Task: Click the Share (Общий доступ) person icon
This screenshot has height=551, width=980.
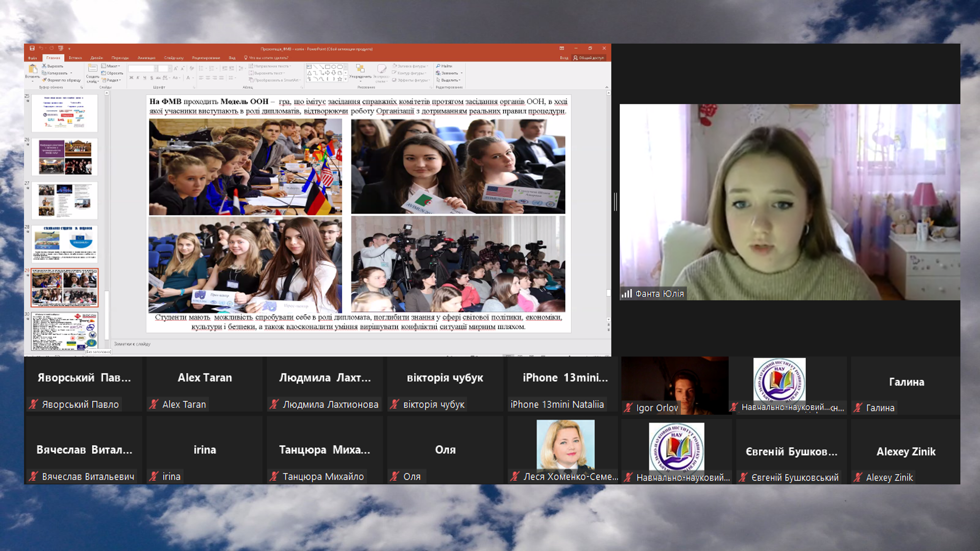Action: pos(576,58)
